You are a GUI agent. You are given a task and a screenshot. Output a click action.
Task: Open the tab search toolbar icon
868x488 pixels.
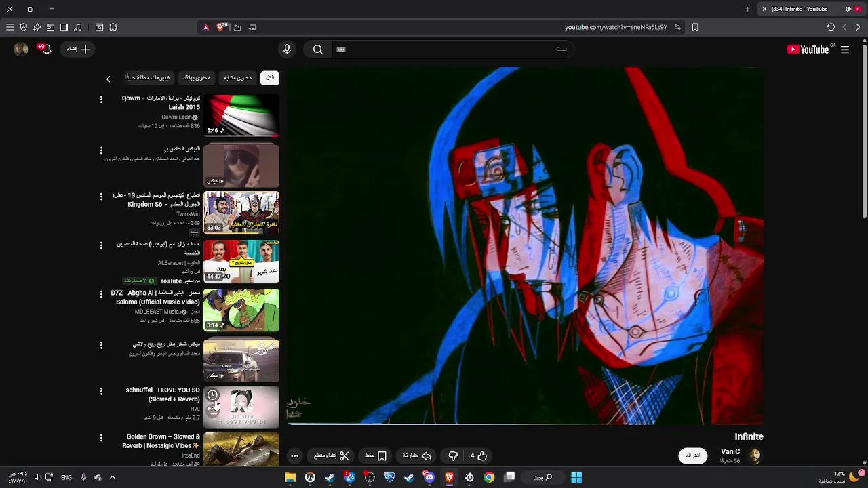(99, 27)
